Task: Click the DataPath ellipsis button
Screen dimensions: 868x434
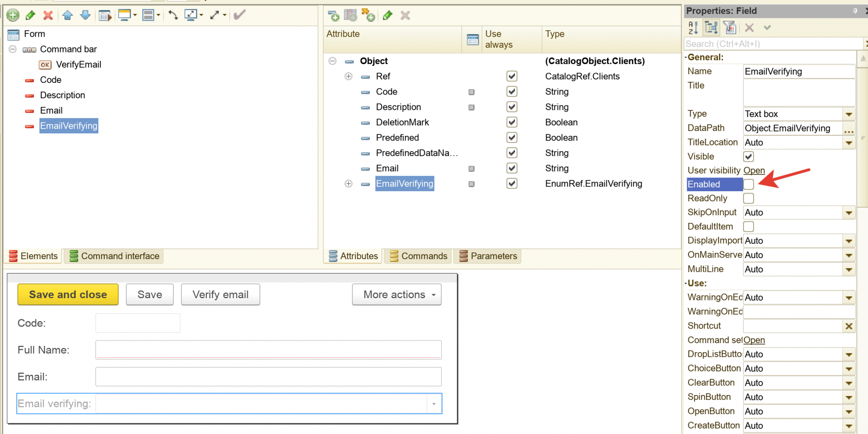Action: [849, 129]
